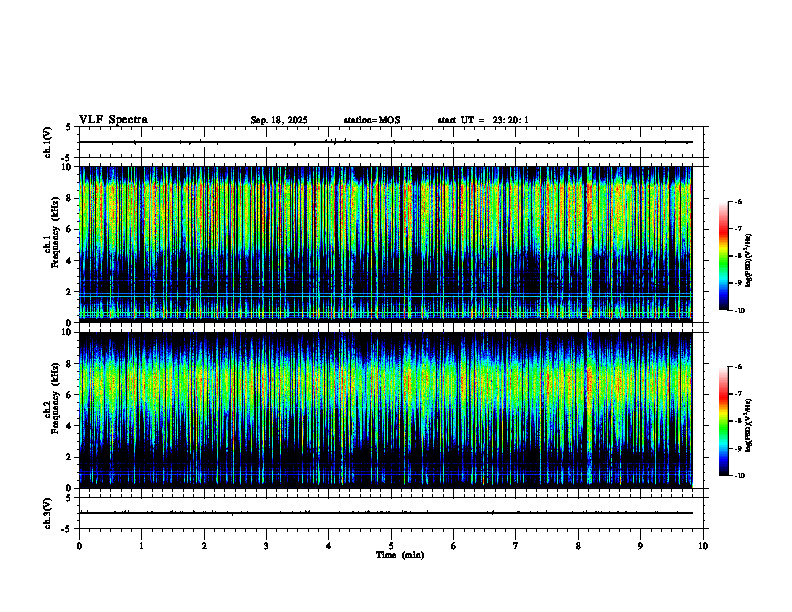This screenshot has height=612, width=792.
Task: Click the 'ch.3(V)' axis label
Action: [47, 513]
